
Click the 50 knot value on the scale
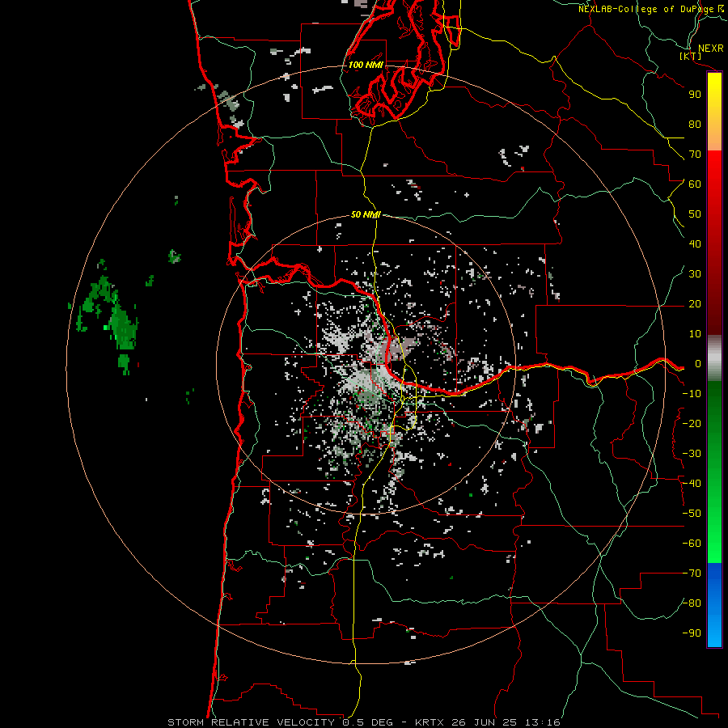pyautogui.click(x=695, y=214)
